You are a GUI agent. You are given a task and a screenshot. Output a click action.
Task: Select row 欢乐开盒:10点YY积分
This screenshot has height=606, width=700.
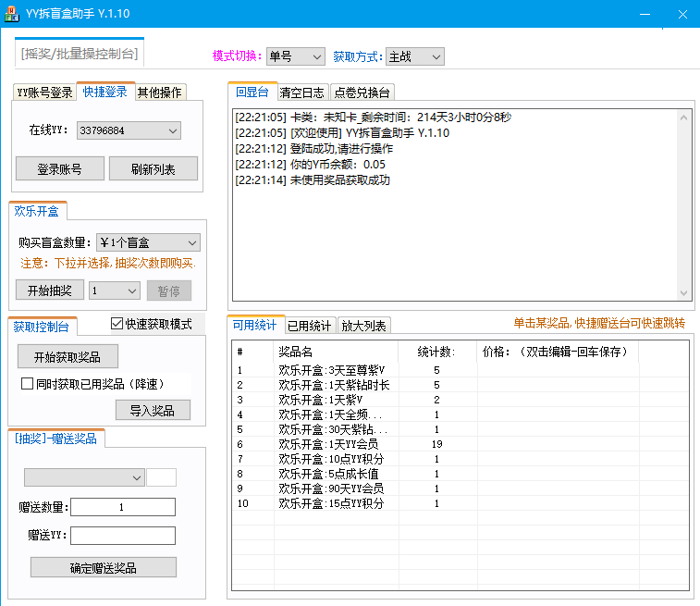(461, 459)
